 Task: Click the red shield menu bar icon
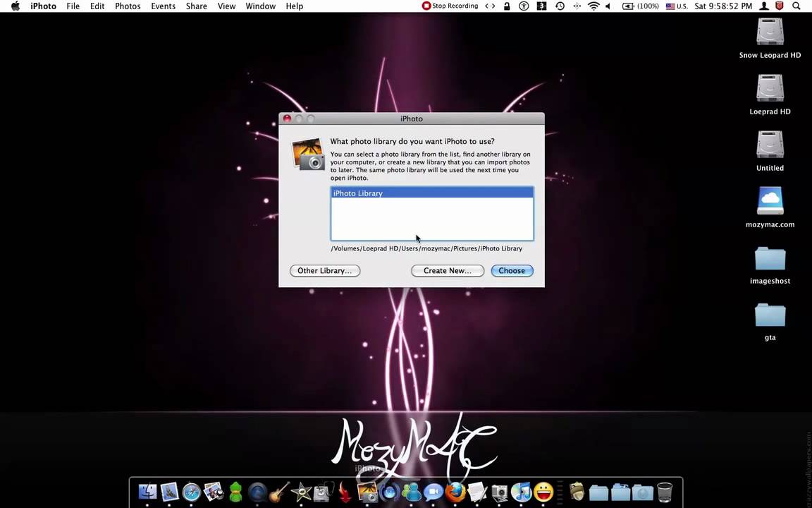(x=780, y=6)
